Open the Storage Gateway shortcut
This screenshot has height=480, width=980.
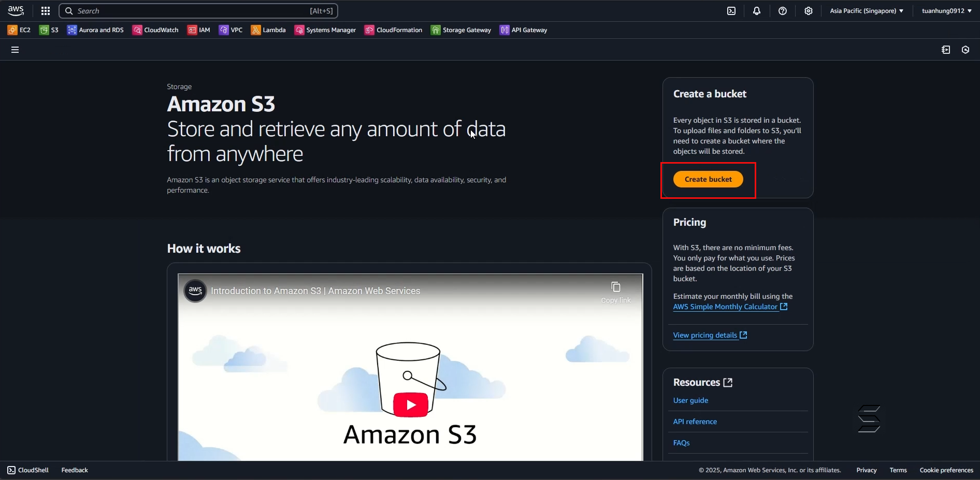pyautogui.click(x=461, y=30)
